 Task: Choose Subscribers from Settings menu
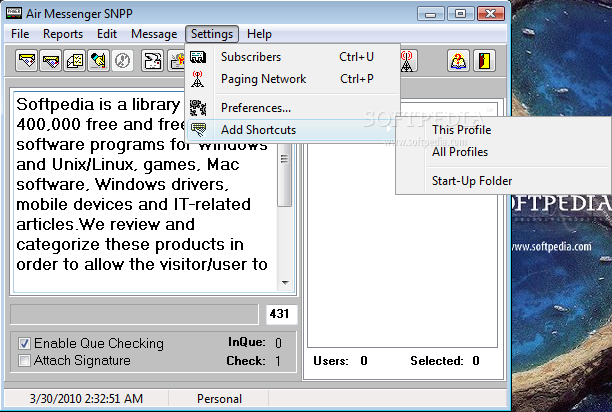[294, 57]
